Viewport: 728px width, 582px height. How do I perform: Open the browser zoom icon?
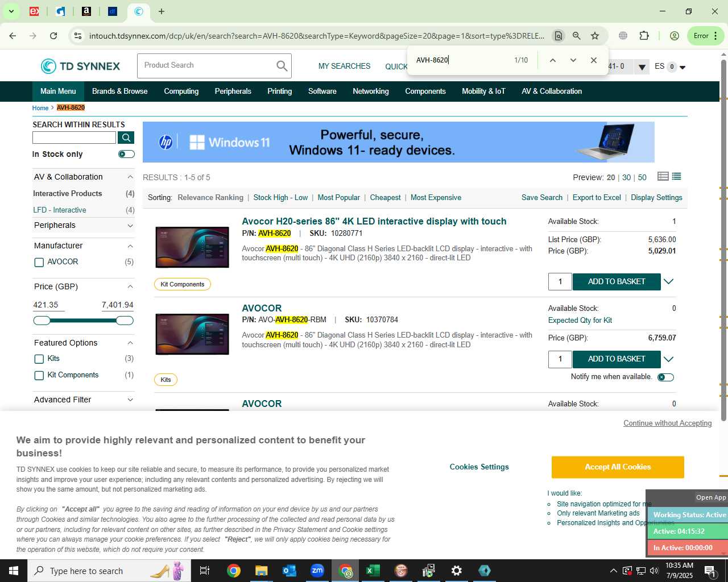coord(577,36)
